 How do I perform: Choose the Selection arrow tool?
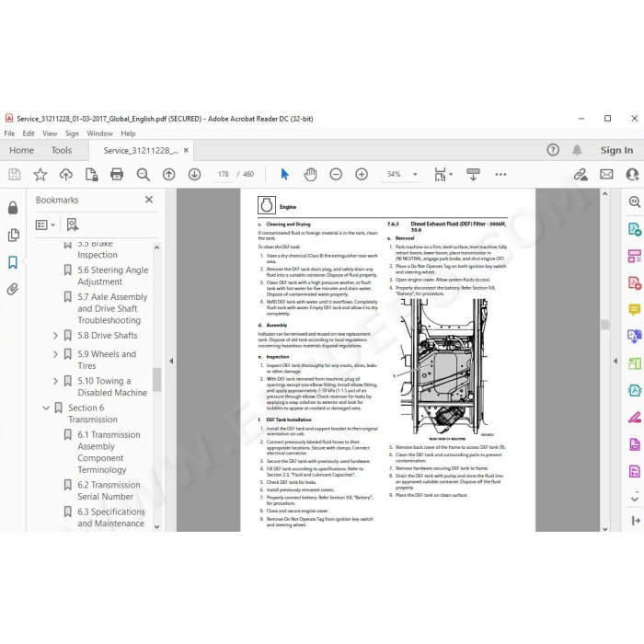coord(284,175)
